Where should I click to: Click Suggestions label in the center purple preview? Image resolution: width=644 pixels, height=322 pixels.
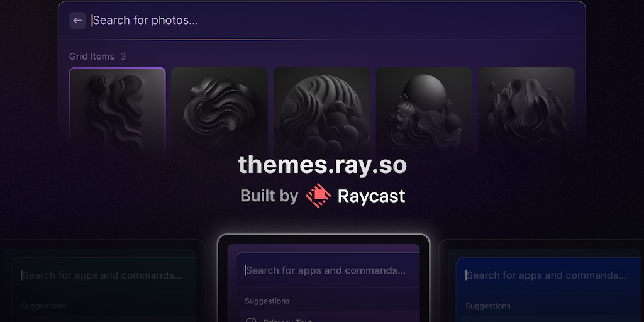coord(267,301)
